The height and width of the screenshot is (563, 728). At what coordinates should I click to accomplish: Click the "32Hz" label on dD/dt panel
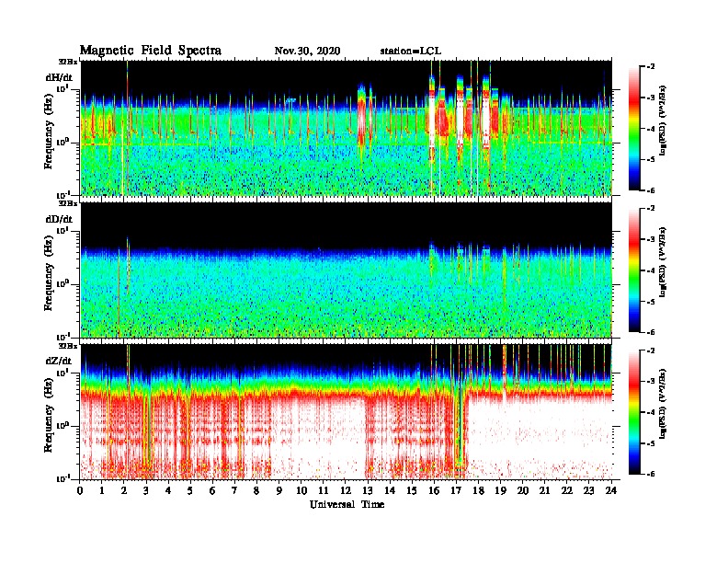pos(68,203)
